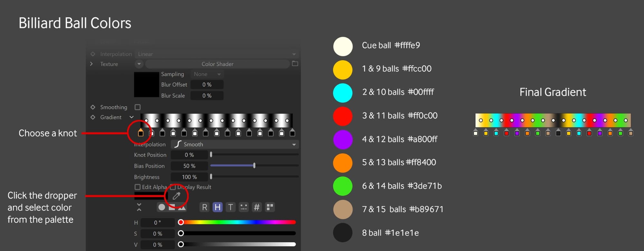Image resolution: width=644 pixels, height=251 pixels.
Task: Pick the tan 7 & 15 balls circle
Action: [343, 210]
